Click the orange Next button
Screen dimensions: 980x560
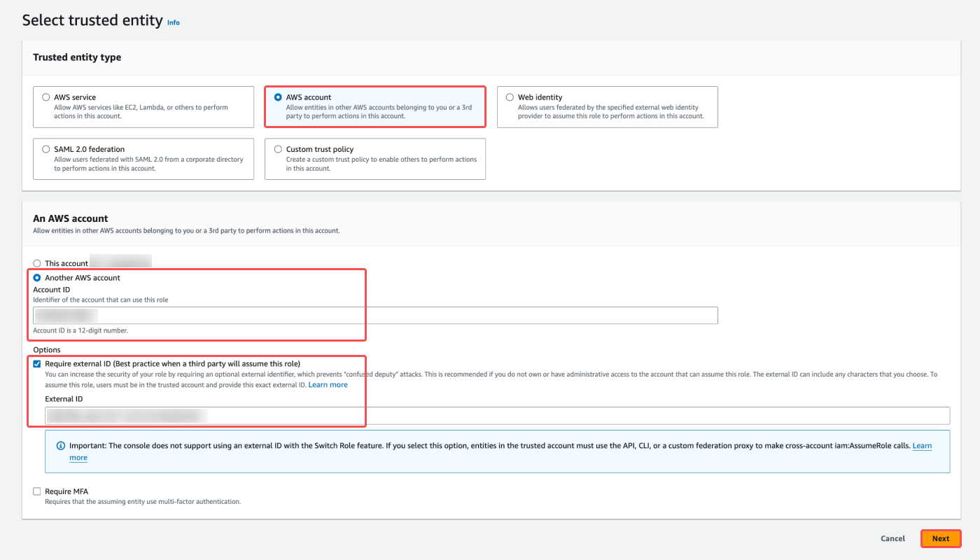point(941,538)
